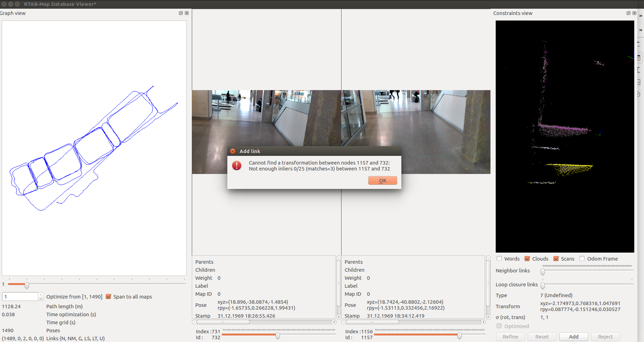The width and height of the screenshot is (644, 342).
Task: Disable the Scans checkbox
Action: (556, 259)
